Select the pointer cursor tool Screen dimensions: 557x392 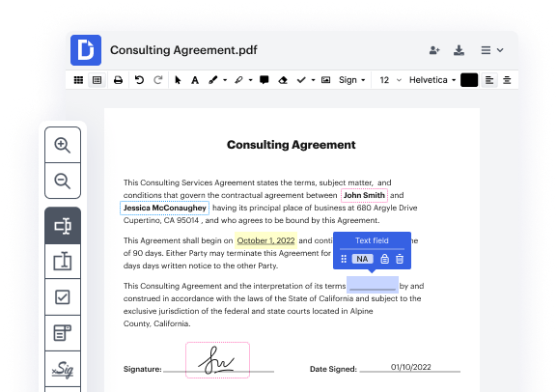click(178, 80)
